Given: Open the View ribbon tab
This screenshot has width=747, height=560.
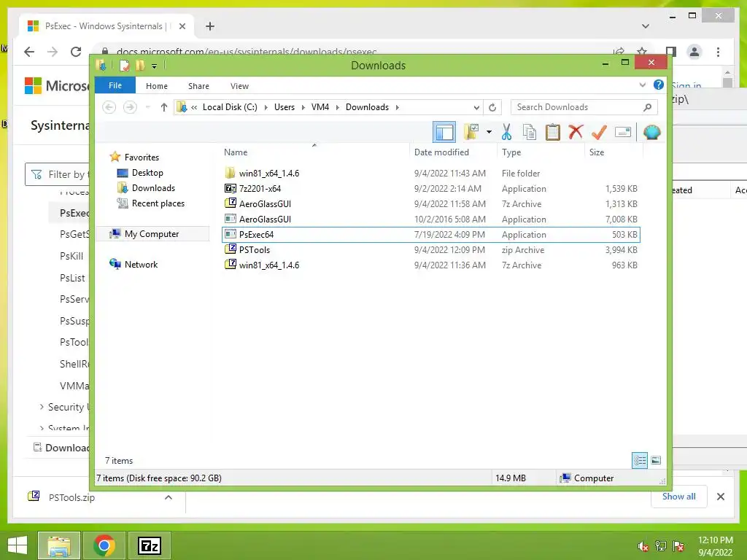Looking at the screenshot, I should 239,86.
